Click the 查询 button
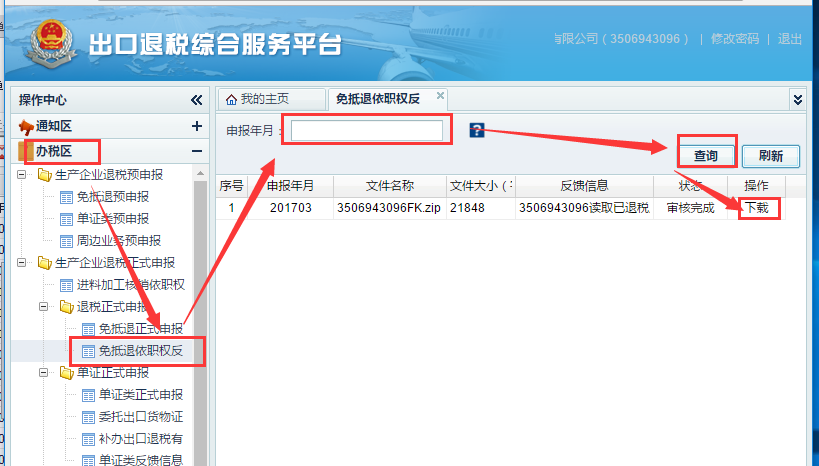 706,155
